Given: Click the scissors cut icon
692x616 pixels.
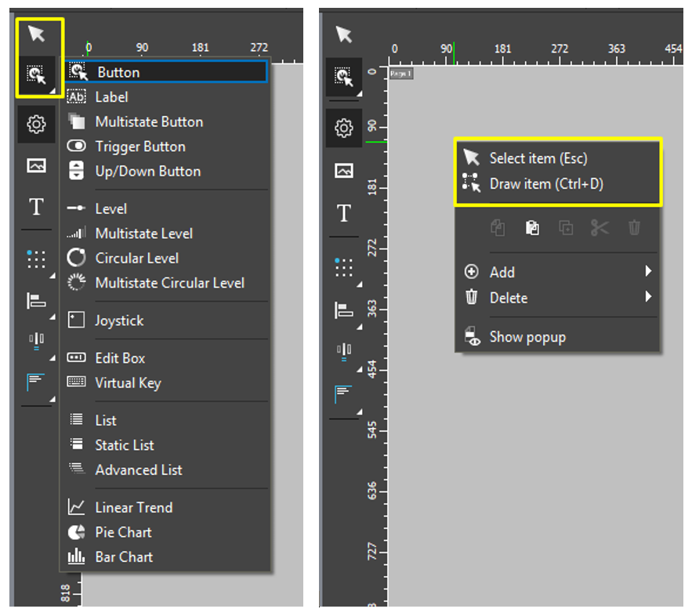Looking at the screenshot, I should coord(600,228).
